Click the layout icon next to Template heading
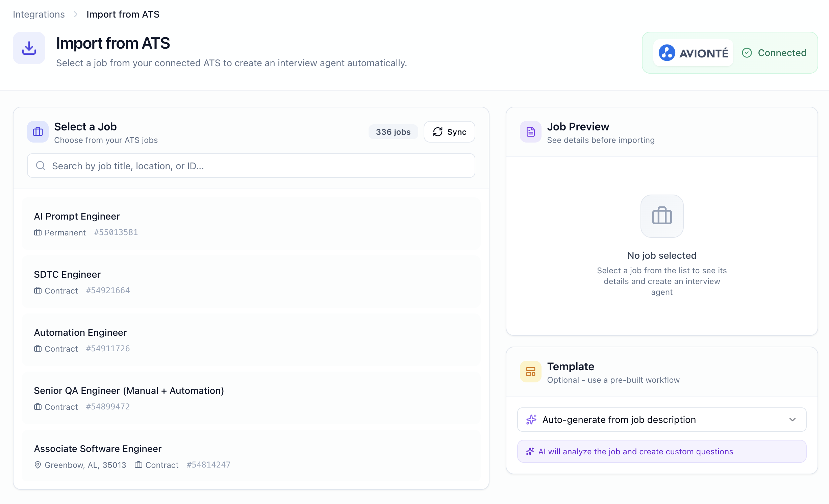 click(530, 372)
